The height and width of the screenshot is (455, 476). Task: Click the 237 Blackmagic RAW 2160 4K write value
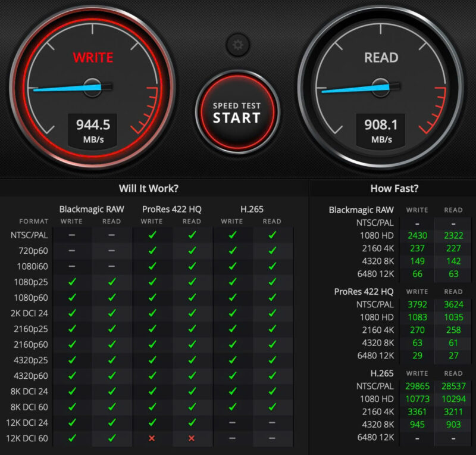418,248
